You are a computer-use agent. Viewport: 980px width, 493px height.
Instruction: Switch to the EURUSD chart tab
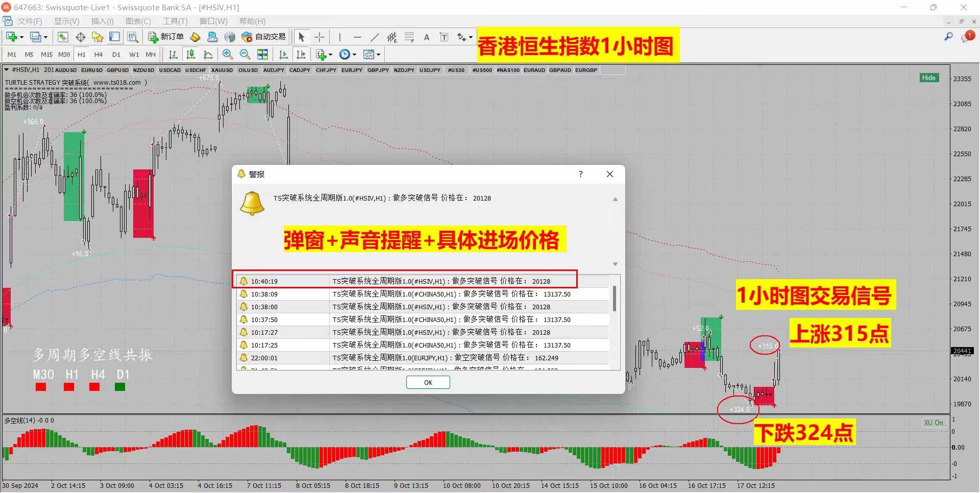tap(92, 70)
